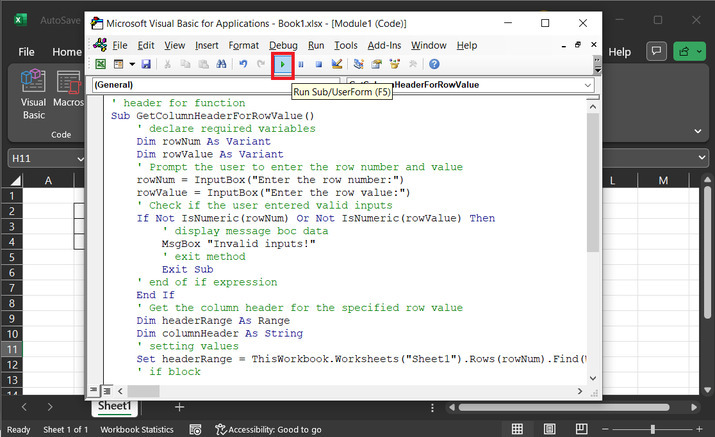Click Workbook Statistics in the status bar
This screenshot has width=715, height=437.
pyautogui.click(x=137, y=429)
